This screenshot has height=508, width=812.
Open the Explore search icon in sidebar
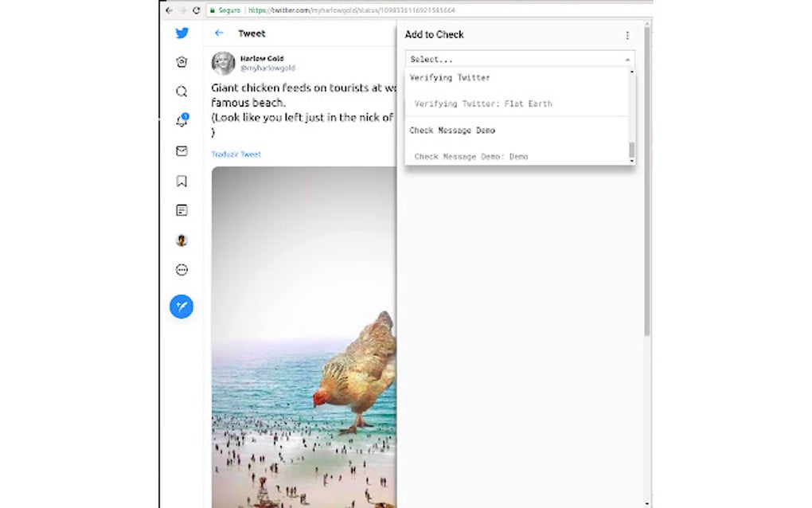coord(182,92)
